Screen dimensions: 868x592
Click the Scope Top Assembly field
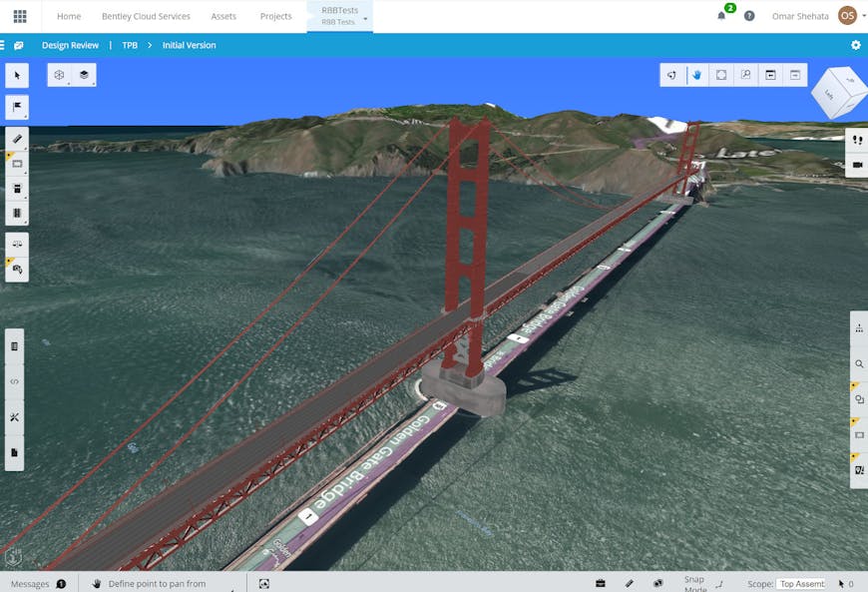coord(801,584)
